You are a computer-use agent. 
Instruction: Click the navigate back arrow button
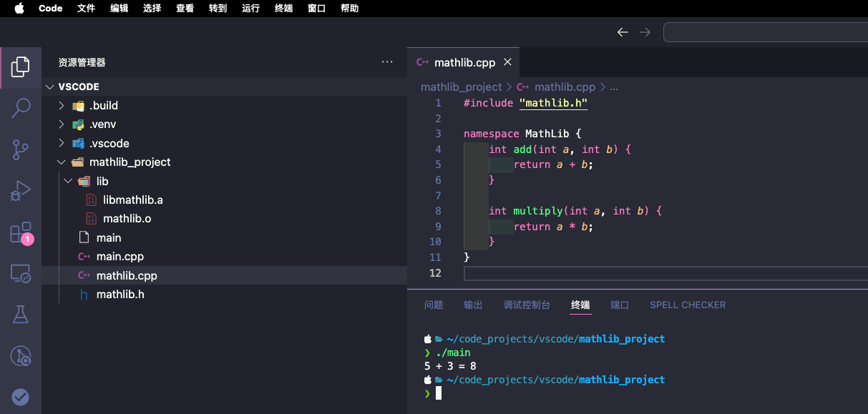[623, 32]
